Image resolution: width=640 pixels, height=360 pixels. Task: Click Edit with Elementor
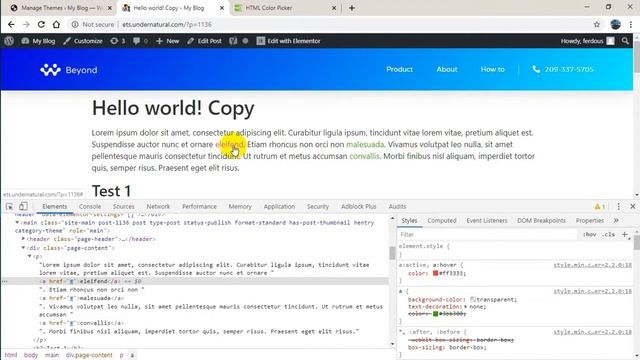[289, 41]
